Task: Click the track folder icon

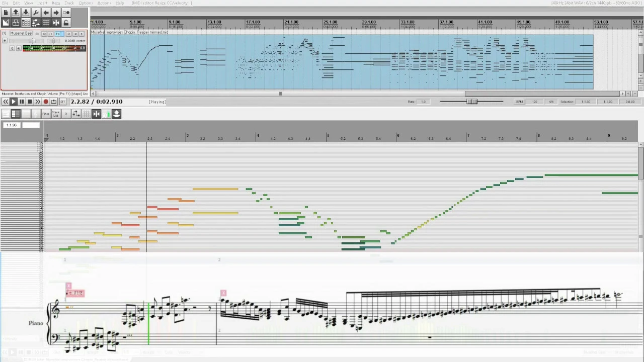Action: tap(37, 34)
